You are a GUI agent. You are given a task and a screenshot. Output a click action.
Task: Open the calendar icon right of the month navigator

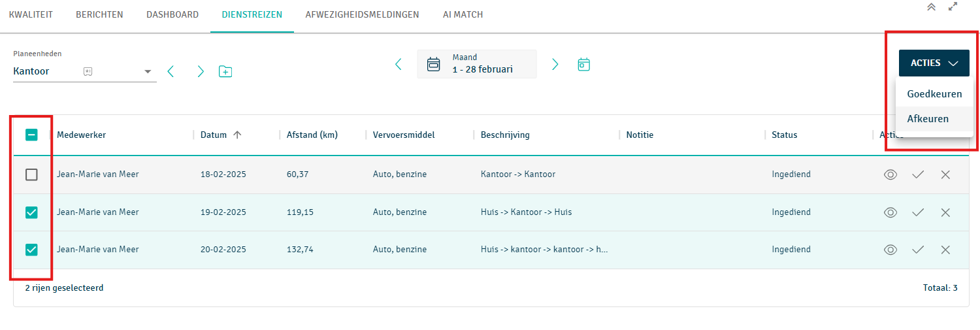coord(583,64)
